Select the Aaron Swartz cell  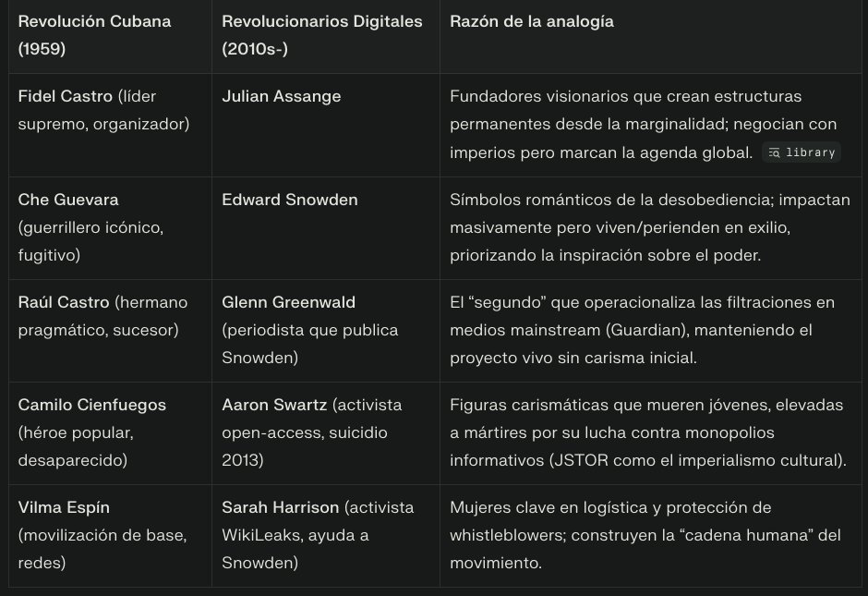tap(326, 433)
